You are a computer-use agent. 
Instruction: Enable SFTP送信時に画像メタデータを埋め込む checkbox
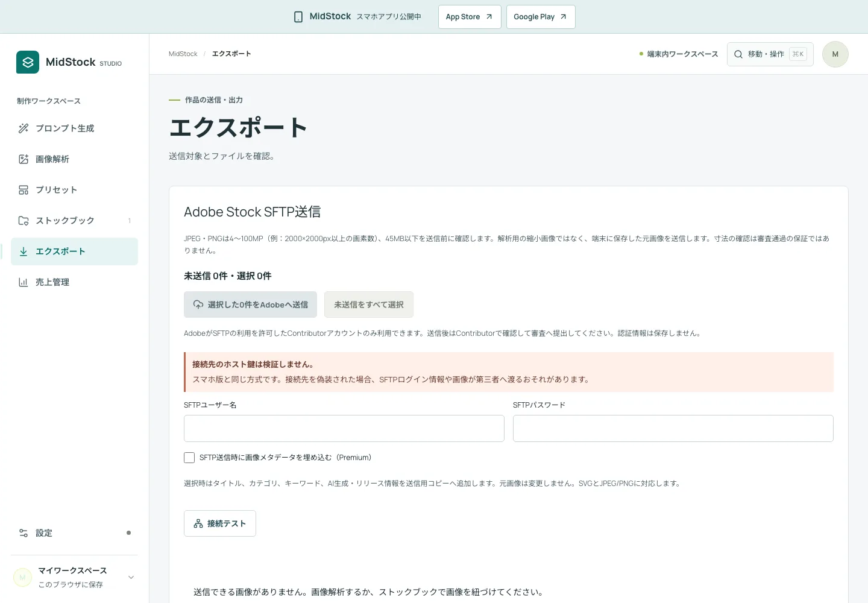pyautogui.click(x=189, y=458)
